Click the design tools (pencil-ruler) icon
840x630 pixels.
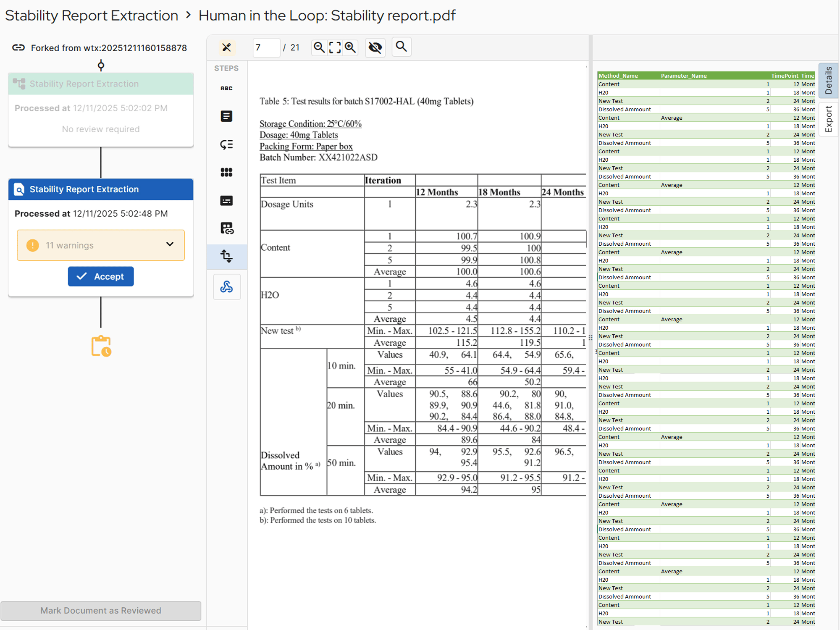tap(227, 47)
